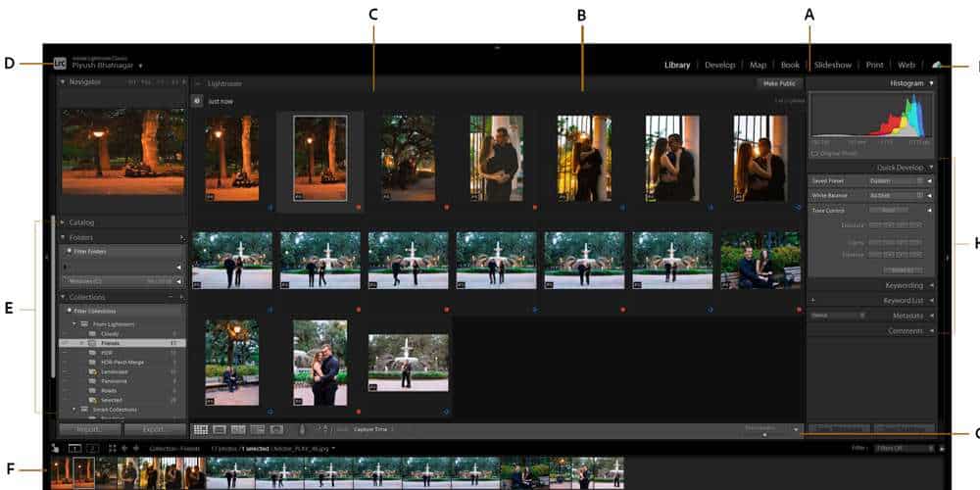Click the back arrow beside Lightroom header
The width and height of the screenshot is (980, 490).
click(x=198, y=83)
